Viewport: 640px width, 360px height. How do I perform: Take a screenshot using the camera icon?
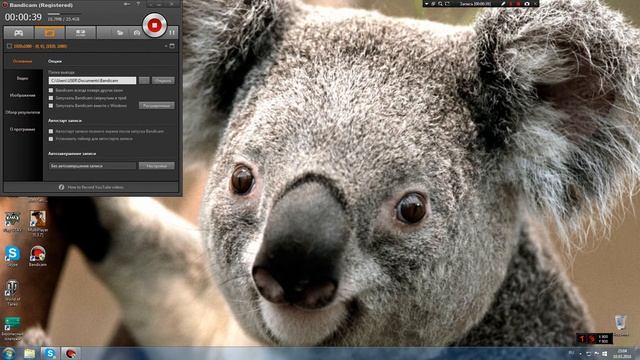tap(137, 33)
